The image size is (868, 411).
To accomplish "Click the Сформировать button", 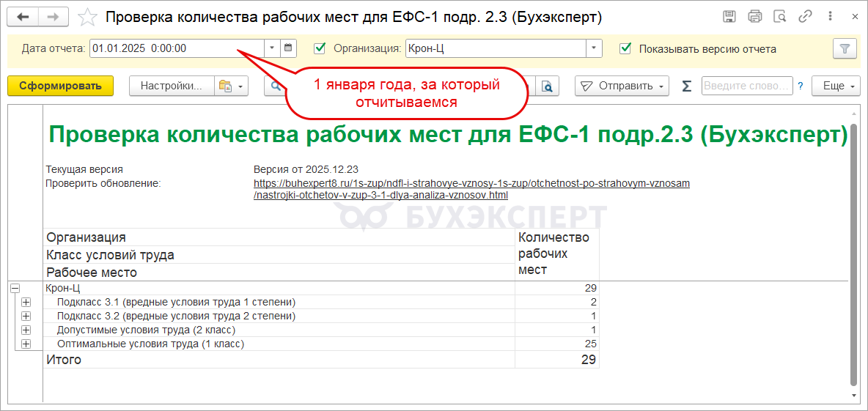I will [x=60, y=86].
